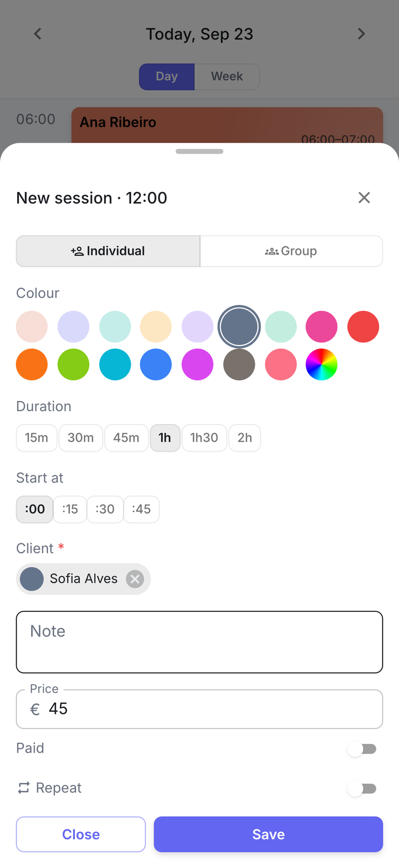Tap the sheet drag handle
Viewport: 399px width, 868px height.
click(x=199, y=152)
